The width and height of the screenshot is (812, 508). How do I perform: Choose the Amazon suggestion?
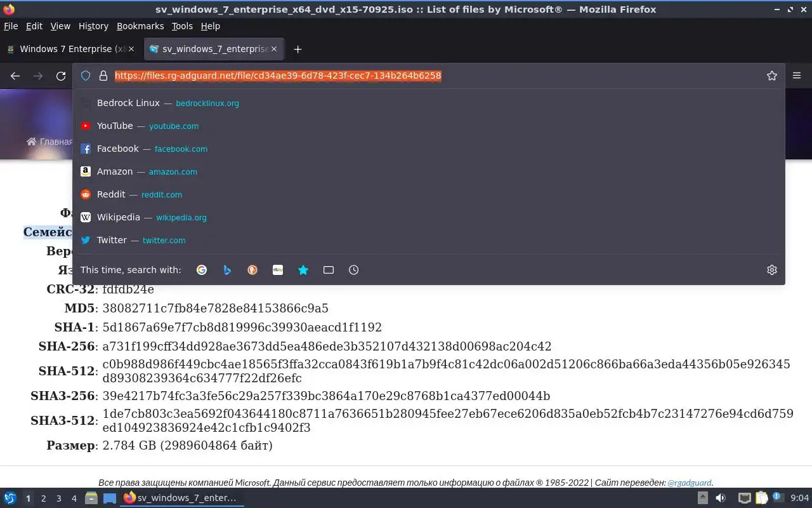tap(429, 171)
